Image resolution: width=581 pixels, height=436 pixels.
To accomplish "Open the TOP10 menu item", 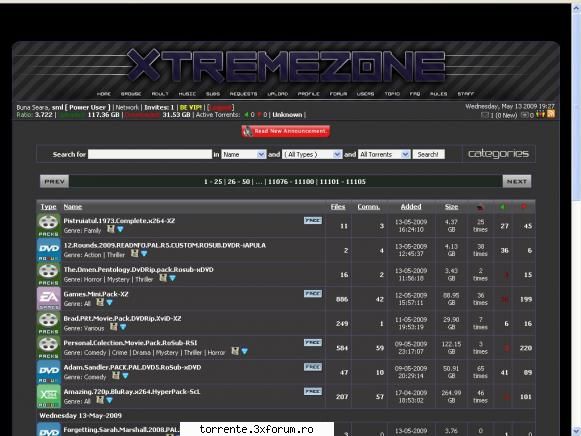I will (392, 94).
